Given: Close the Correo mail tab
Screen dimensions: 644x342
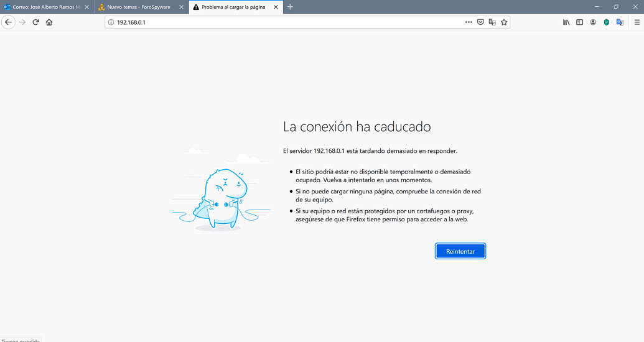Looking at the screenshot, I should tap(86, 7).
